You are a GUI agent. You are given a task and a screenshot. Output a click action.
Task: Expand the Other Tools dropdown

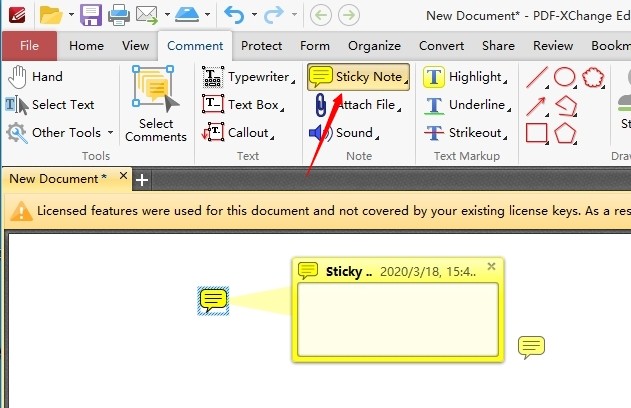(x=110, y=132)
